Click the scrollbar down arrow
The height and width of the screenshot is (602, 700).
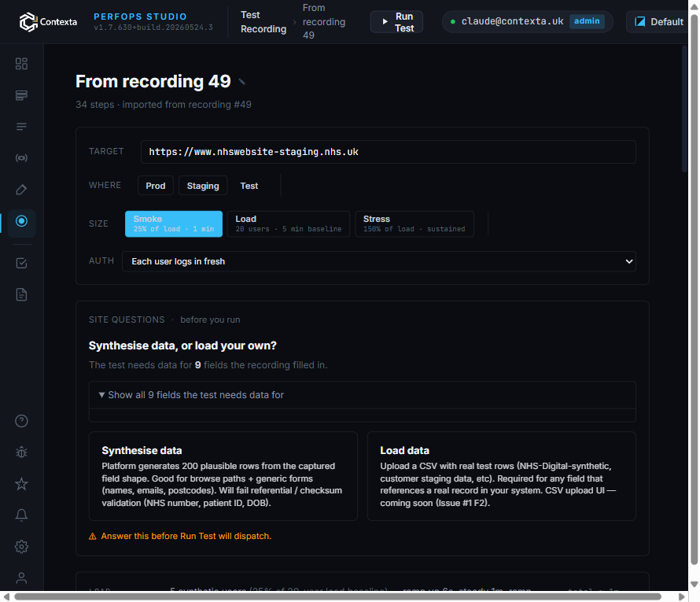point(694,584)
